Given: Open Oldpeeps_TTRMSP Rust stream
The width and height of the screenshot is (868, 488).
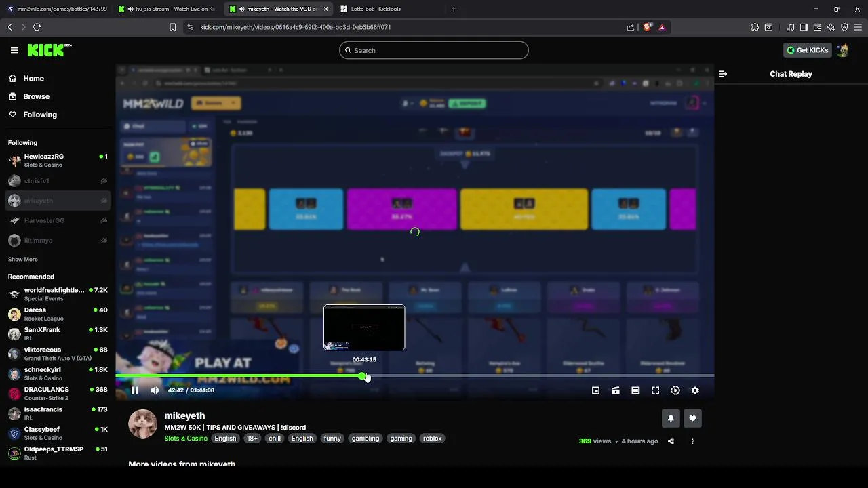Looking at the screenshot, I should click(x=58, y=453).
